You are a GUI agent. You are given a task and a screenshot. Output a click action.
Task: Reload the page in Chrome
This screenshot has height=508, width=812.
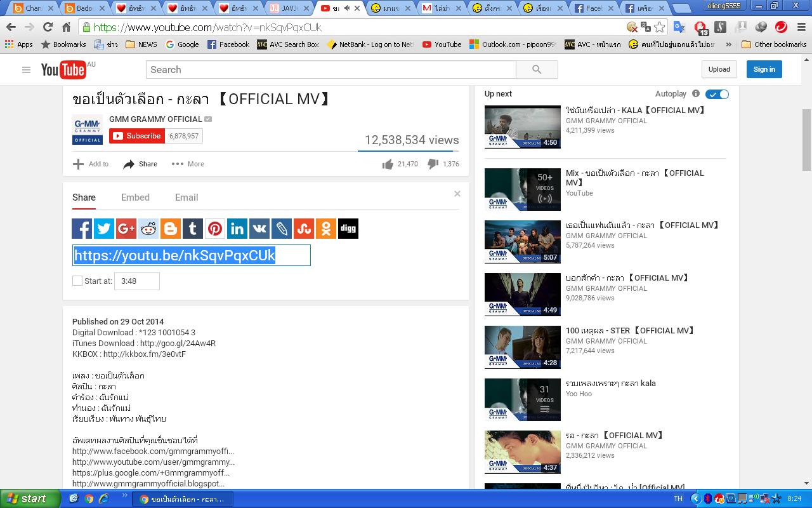[48, 27]
